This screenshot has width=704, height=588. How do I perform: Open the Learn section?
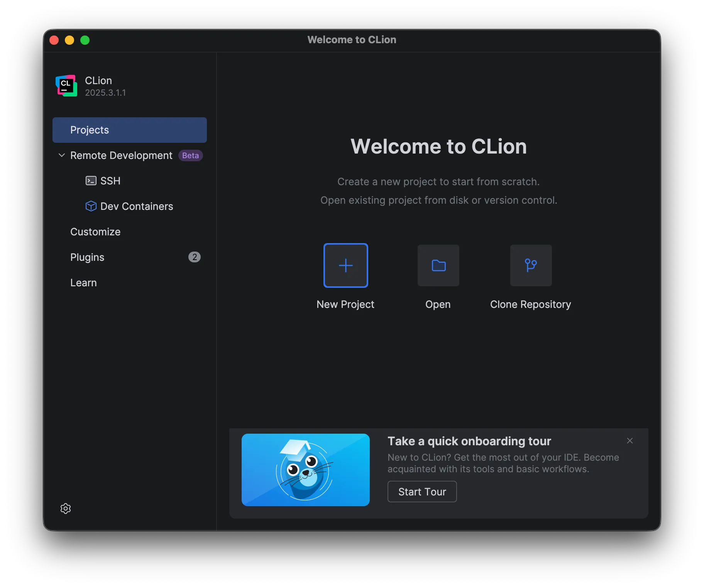click(x=83, y=282)
